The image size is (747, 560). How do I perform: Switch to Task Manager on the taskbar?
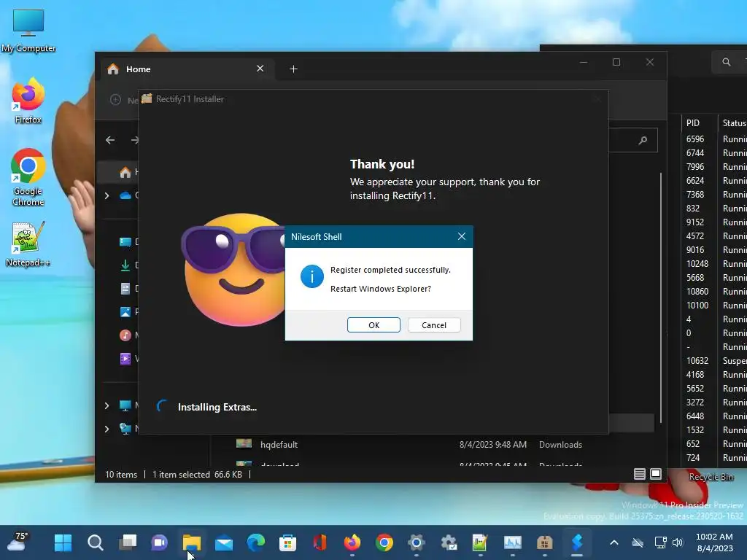[x=513, y=542]
